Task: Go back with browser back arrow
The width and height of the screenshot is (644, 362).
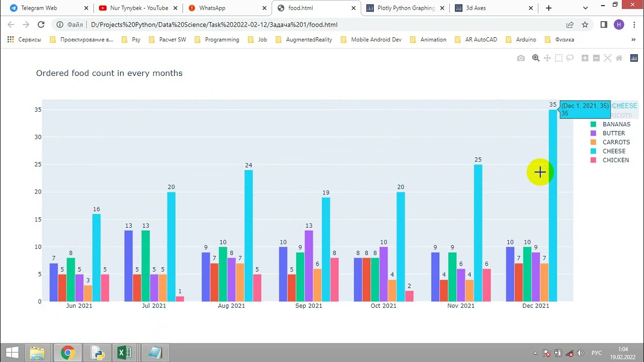Action: pos(11,25)
